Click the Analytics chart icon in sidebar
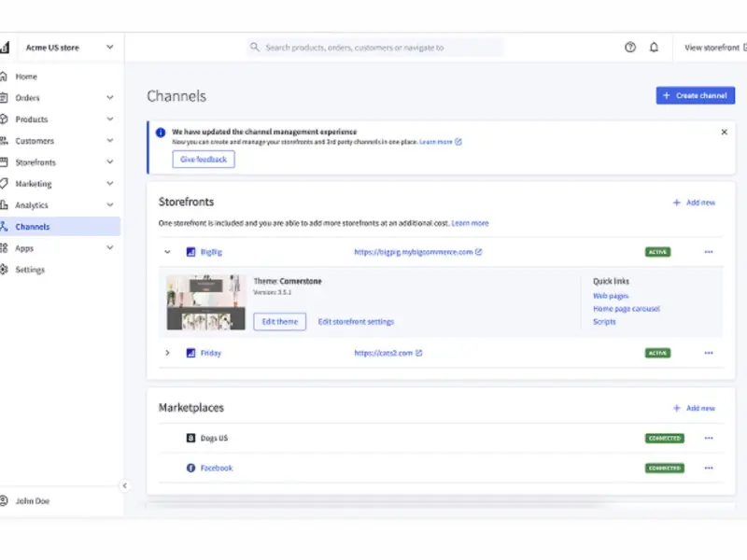The width and height of the screenshot is (747, 560). [4, 205]
